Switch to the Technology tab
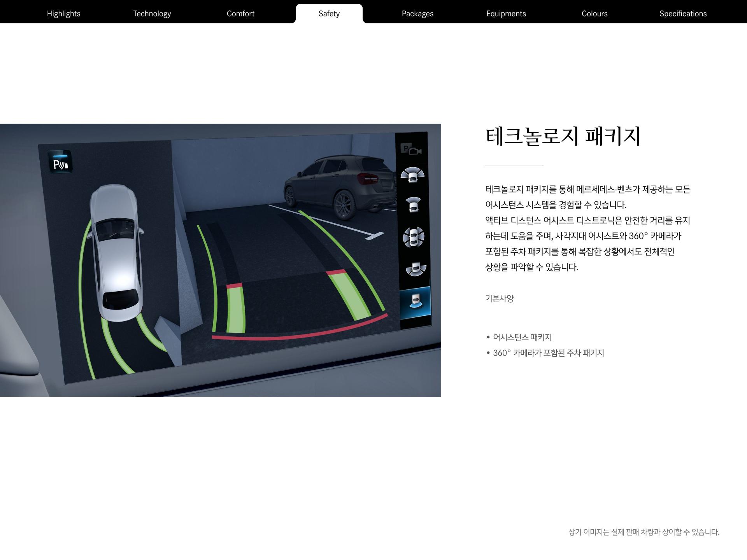Image resolution: width=747 pixels, height=560 pixels. pyautogui.click(x=152, y=14)
